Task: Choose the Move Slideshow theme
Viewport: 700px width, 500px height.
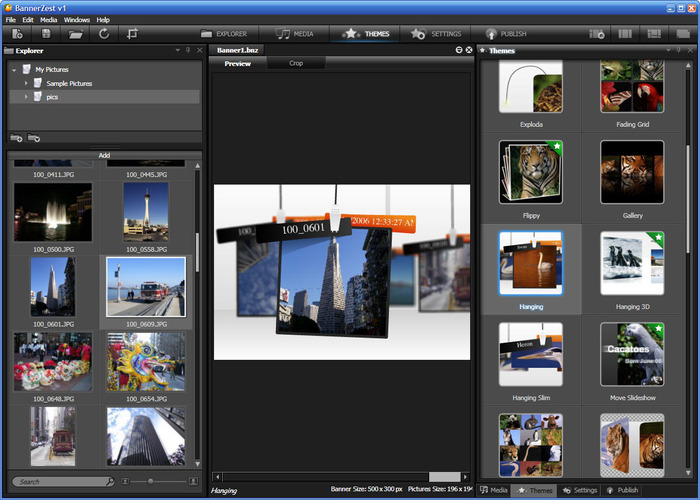Action: point(632,354)
